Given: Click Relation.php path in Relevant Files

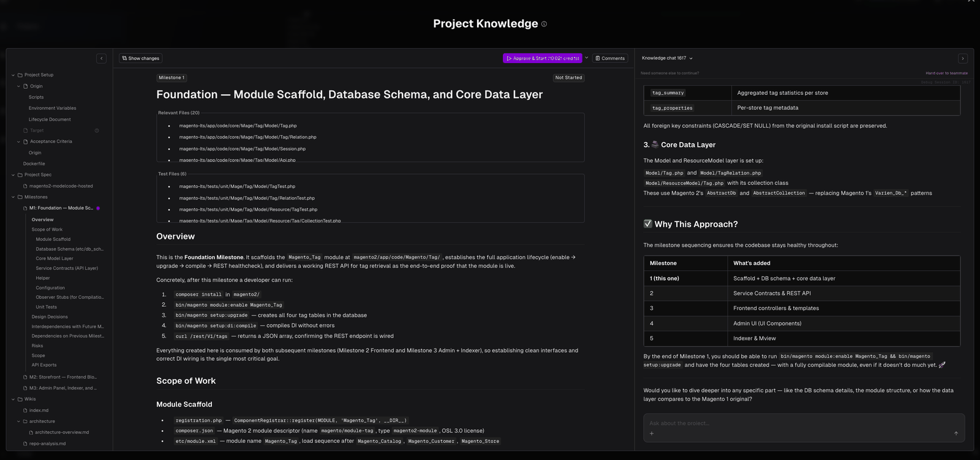Looking at the screenshot, I should click(x=247, y=137).
